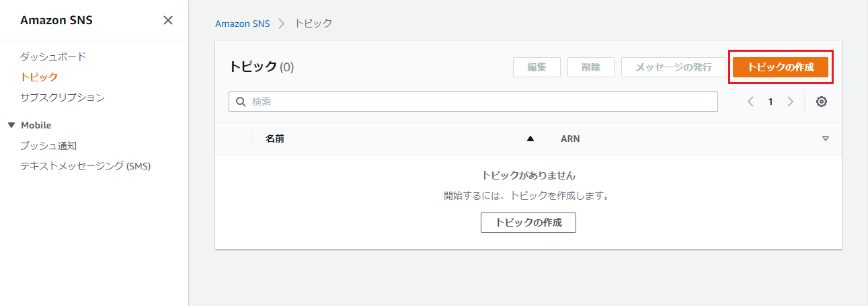Go to previous page of topics
868x306 pixels.
point(750,102)
